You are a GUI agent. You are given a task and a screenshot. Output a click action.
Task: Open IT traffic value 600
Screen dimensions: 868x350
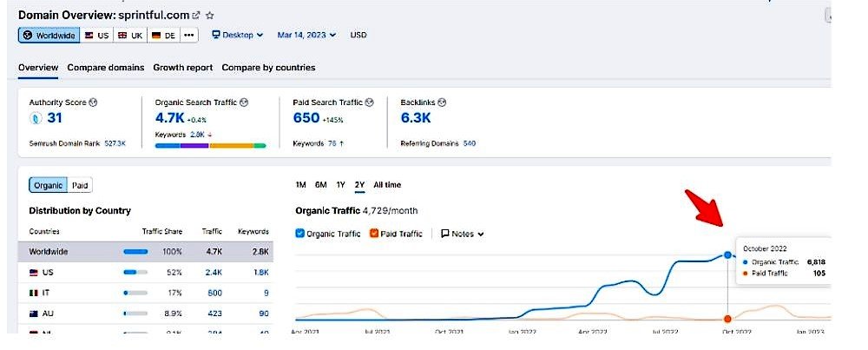point(214,293)
